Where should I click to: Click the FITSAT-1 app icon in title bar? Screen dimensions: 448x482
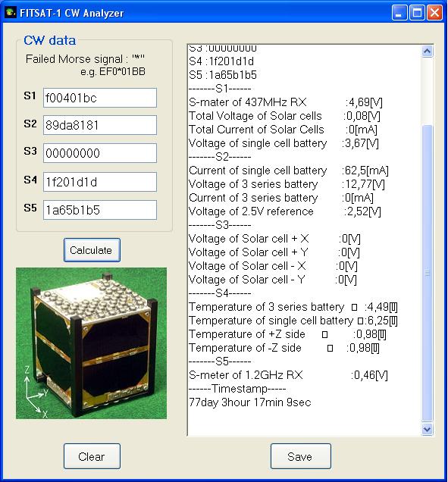pos(11,13)
